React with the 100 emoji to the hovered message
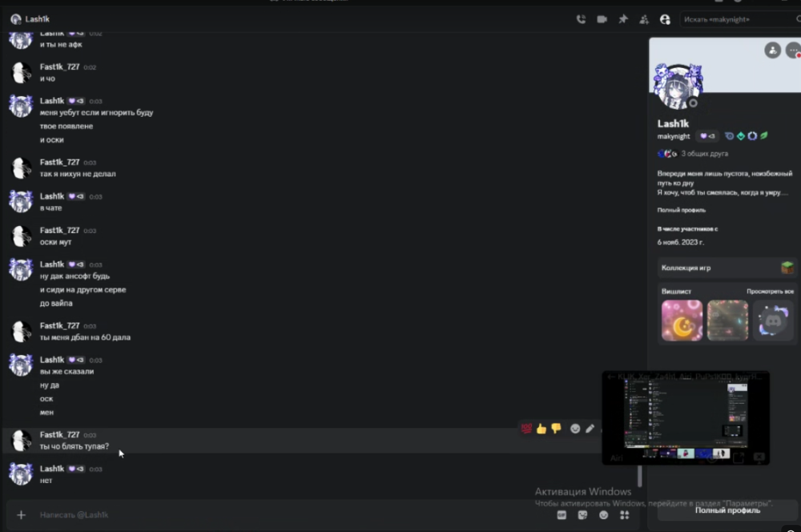The width and height of the screenshot is (801, 532). 527,429
